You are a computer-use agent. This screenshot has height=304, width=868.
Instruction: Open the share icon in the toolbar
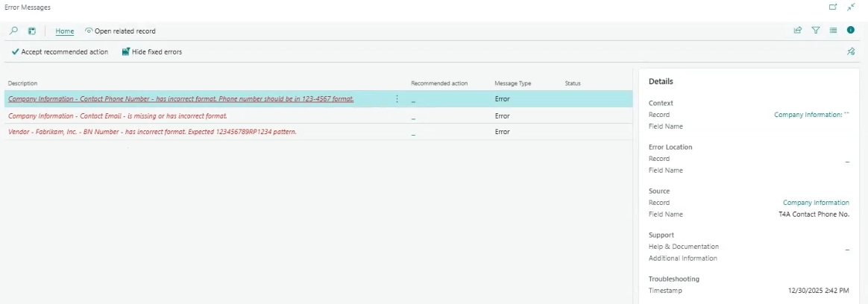coord(798,31)
